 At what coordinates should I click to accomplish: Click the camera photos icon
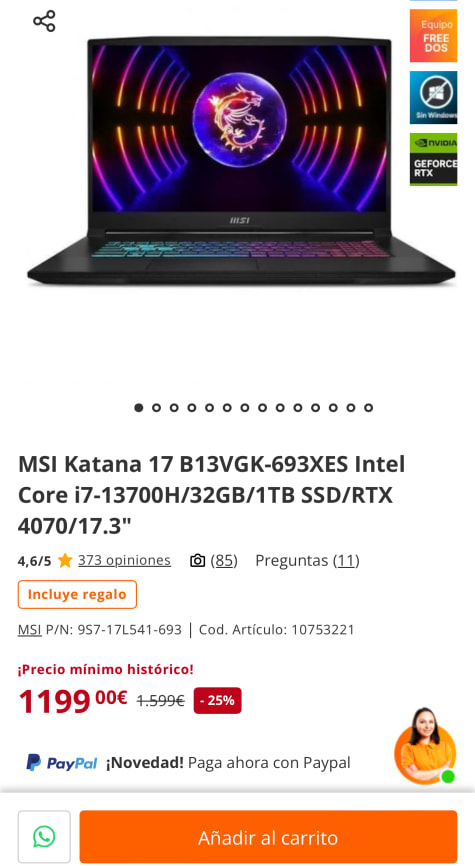click(x=197, y=561)
